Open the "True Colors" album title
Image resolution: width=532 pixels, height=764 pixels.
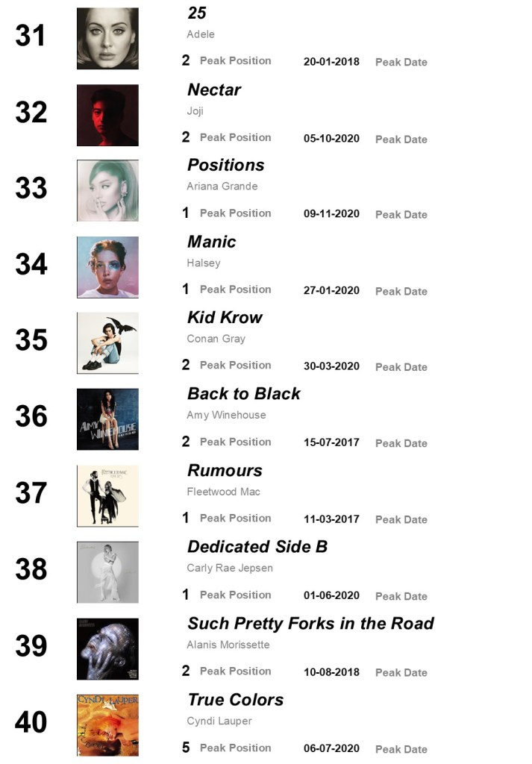click(235, 700)
